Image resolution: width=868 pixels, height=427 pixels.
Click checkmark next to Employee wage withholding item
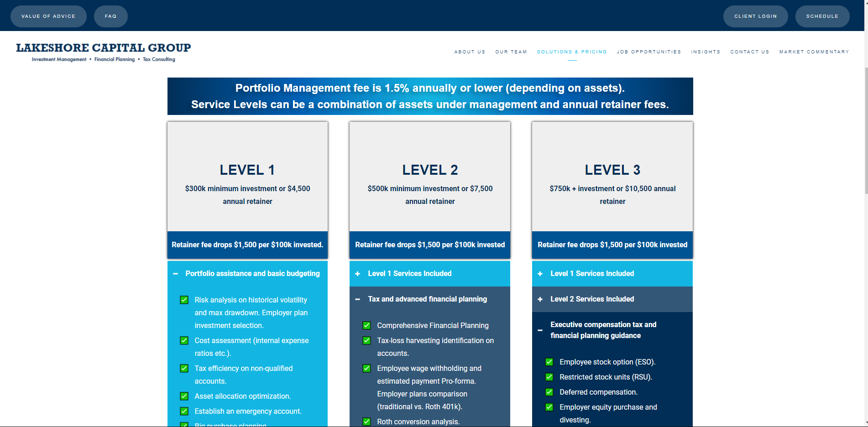click(367, 368)
